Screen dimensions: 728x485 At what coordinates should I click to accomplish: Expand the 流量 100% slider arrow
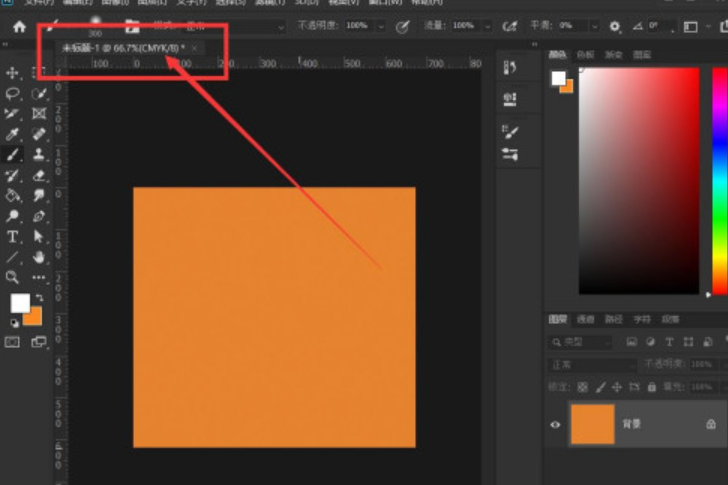click(488, 26)
